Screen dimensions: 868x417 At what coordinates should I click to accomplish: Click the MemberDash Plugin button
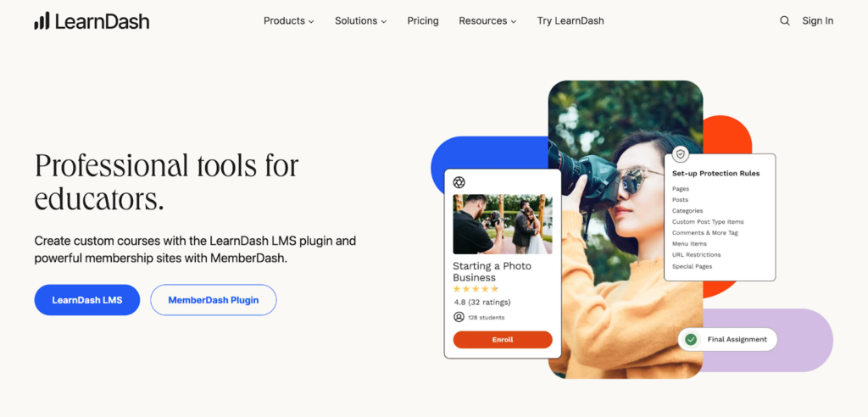(213, 300)
